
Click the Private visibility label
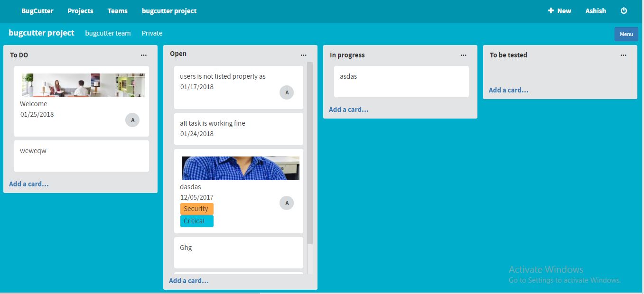(x=152, y=33)
